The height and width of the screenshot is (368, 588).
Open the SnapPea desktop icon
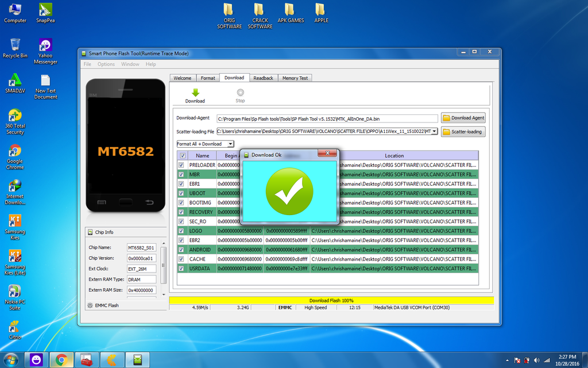coord(45,10)
